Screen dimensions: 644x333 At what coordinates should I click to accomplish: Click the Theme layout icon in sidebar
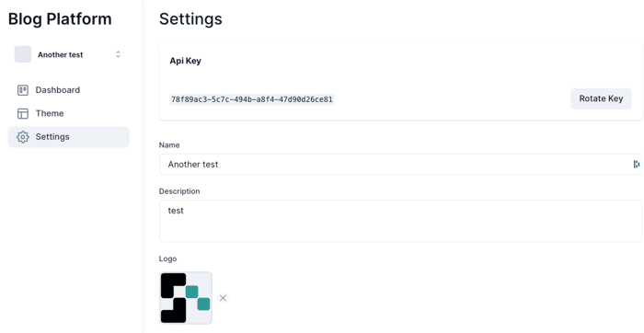tap(23, 113)
